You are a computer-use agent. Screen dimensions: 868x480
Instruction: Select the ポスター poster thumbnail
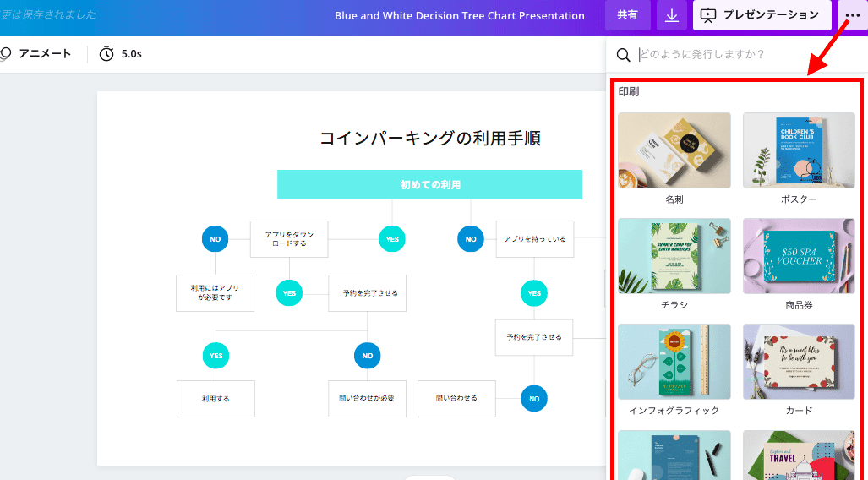(799, 150)
